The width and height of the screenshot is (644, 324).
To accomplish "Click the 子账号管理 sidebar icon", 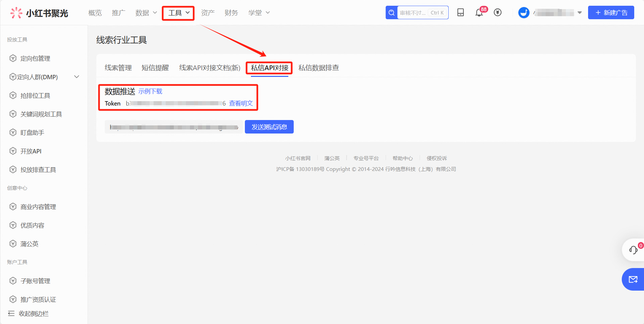I will tap(13, 281).
